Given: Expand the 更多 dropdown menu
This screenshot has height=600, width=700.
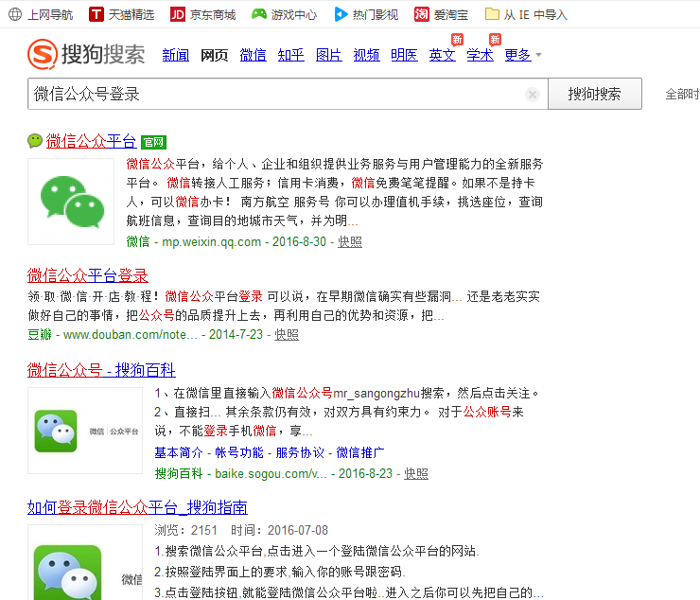Looking at the screenshot, I should pos(523,55).
